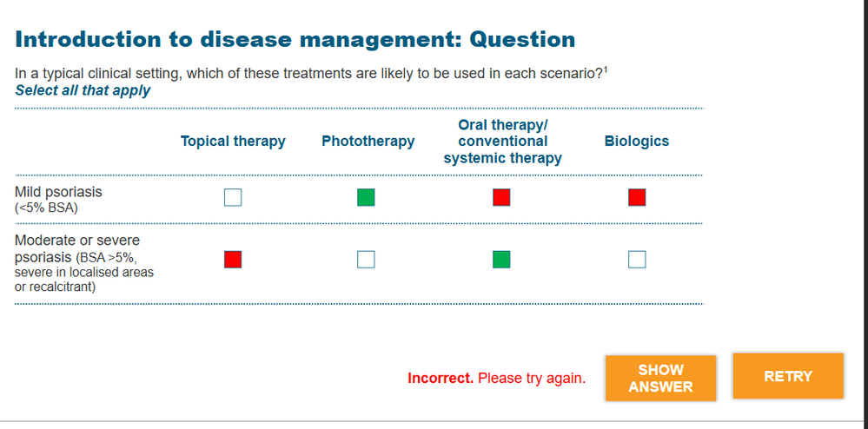Enable Biologics for moderate or severe psoriasis

coord(637,259)
